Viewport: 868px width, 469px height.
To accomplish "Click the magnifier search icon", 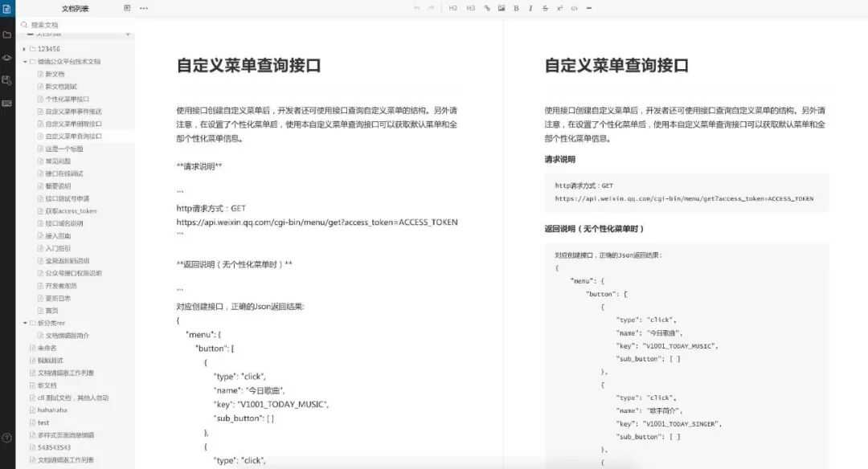I will (24, 25).
